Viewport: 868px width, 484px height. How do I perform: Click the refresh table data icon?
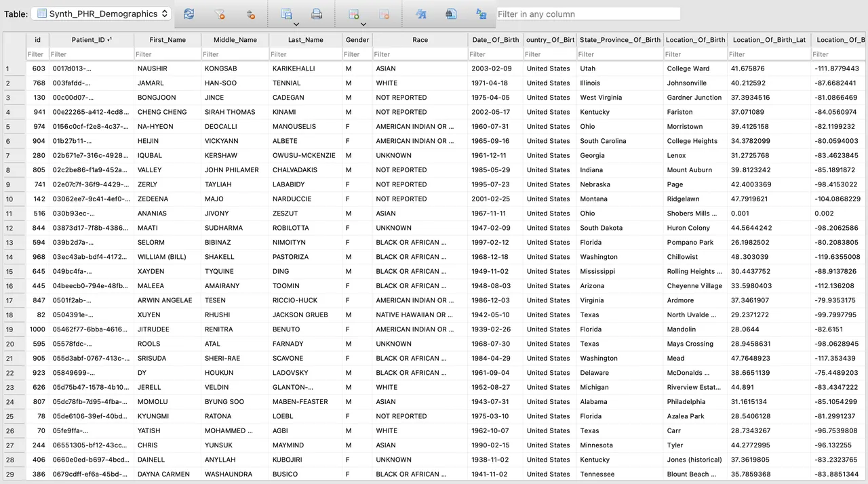click(x=189, y=14)
